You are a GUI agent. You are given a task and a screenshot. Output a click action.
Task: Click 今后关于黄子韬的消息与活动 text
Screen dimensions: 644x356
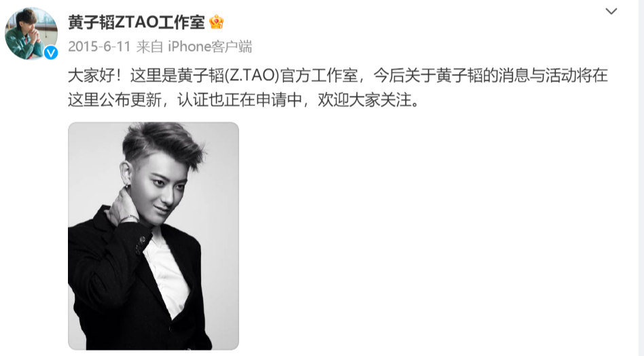[x=475, y=75]
